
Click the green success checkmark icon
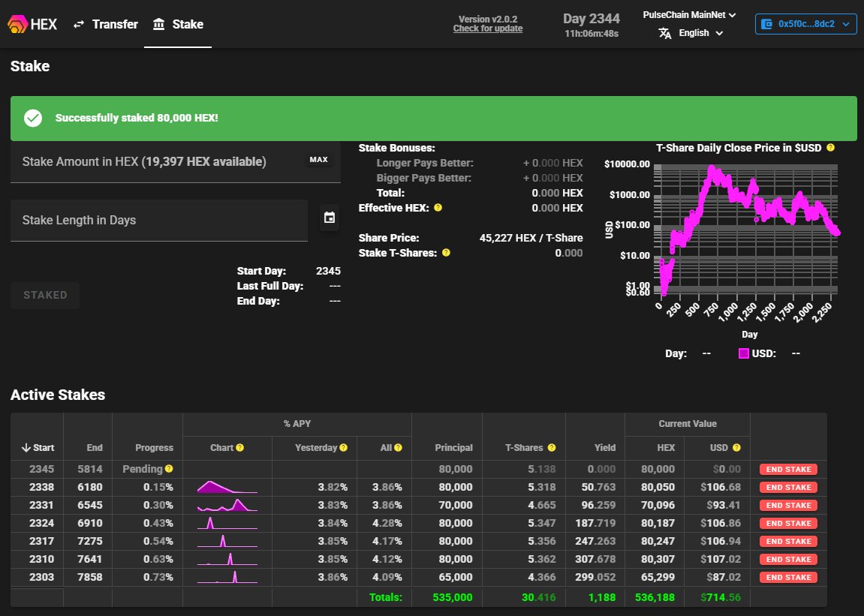[33, 118]
